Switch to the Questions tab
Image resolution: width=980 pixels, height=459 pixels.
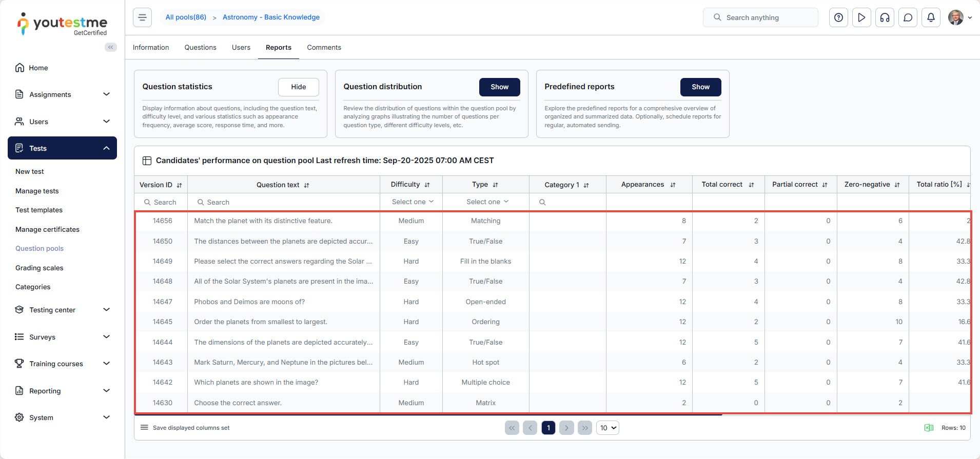tap(200, 48)
